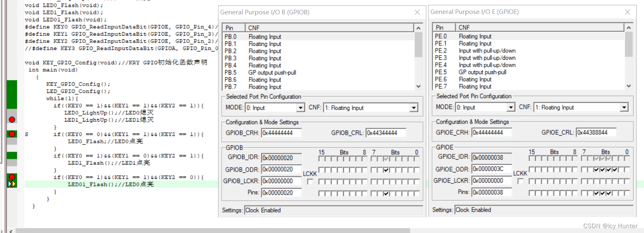644x233 pixels.
Task: Open GPIOE MODE dropdown
Action: tap(511, 107)
